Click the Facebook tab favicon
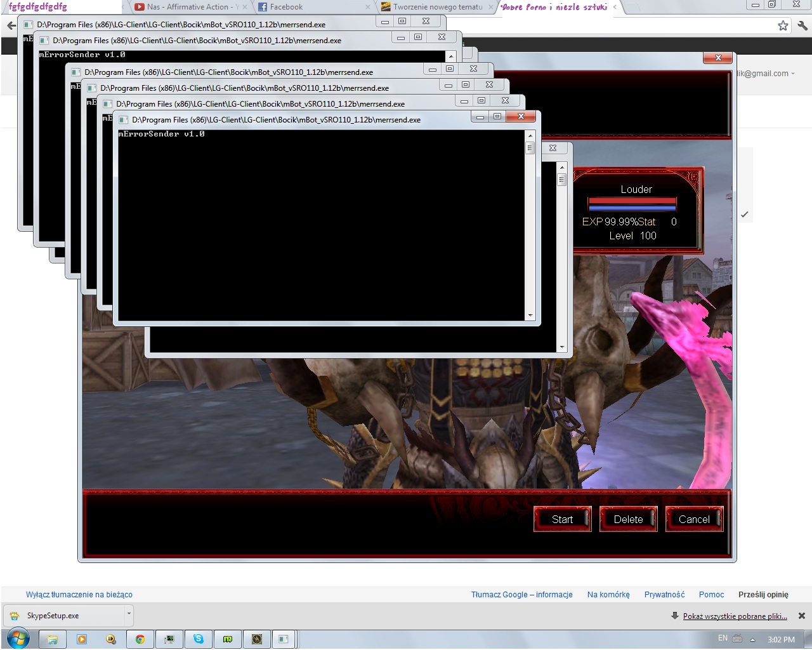 [x=263, y=7]
